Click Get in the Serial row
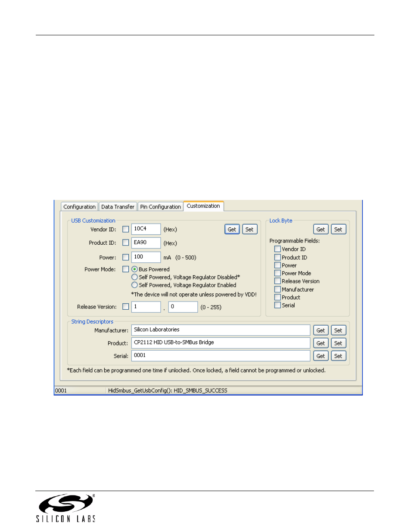The width and height of the screenshot is (411, 532). pyautogui.click(x=321, y=356)
